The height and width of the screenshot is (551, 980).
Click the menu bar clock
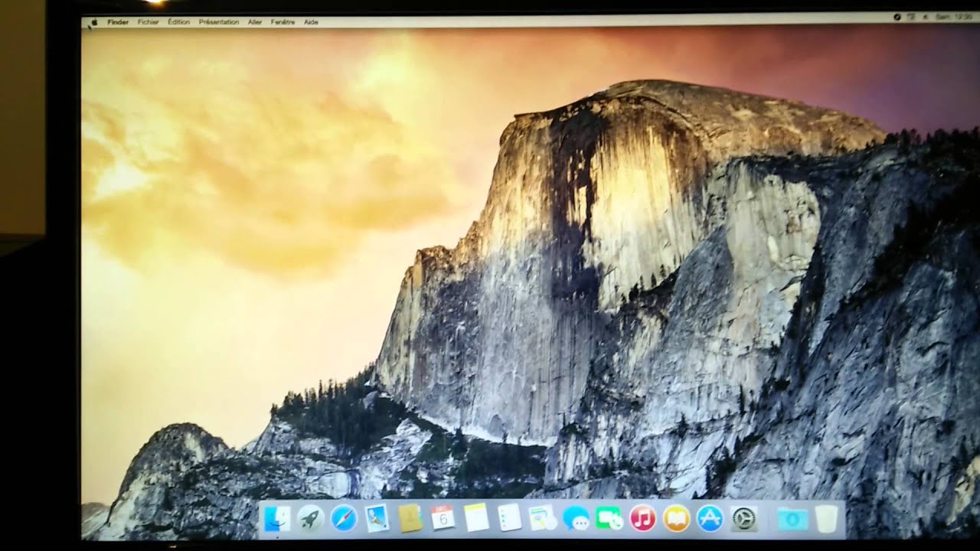tap(954, 16)
